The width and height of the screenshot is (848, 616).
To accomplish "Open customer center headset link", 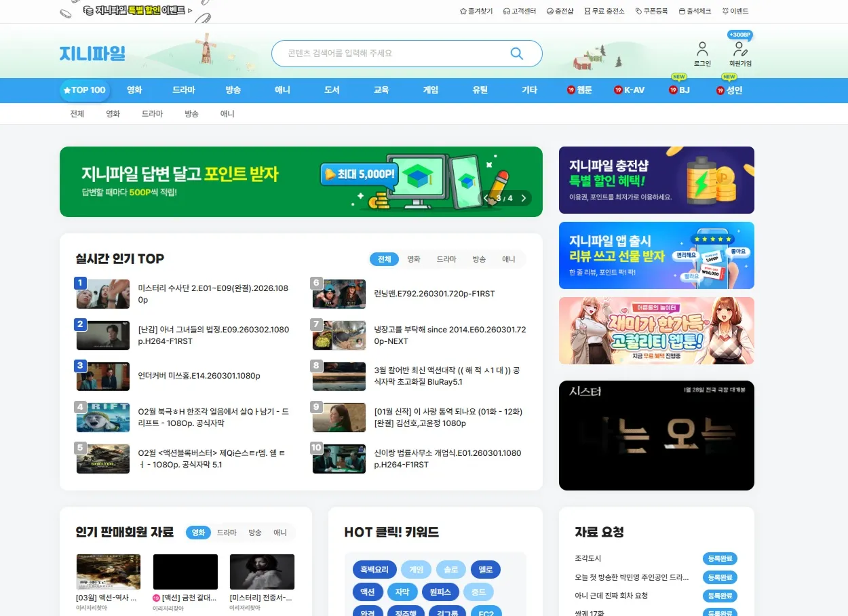I will tap(519, 11).
